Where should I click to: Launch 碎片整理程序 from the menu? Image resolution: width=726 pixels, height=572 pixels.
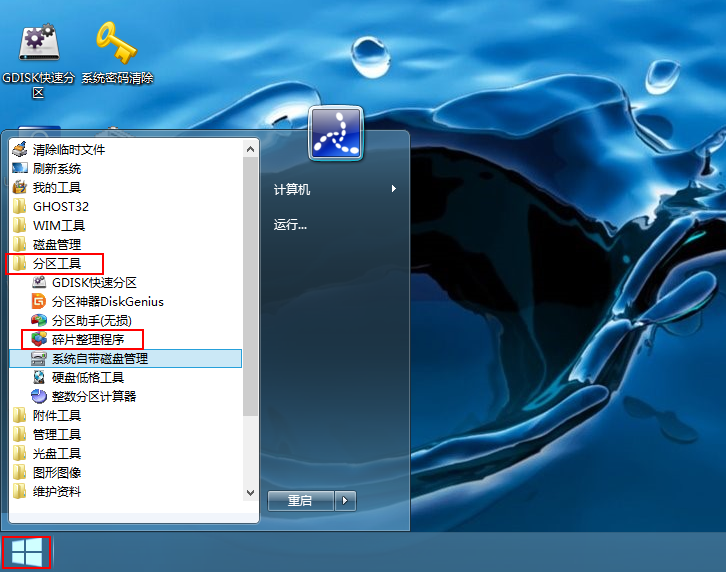click(88, 339)
